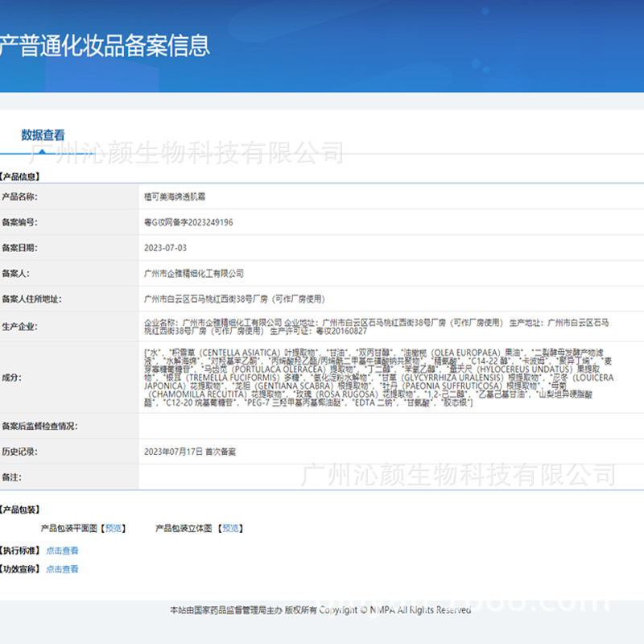This screenshot has height=644, width=644.
Task: Click the 备案人住所地址 address value
Action: pos(233,299)
